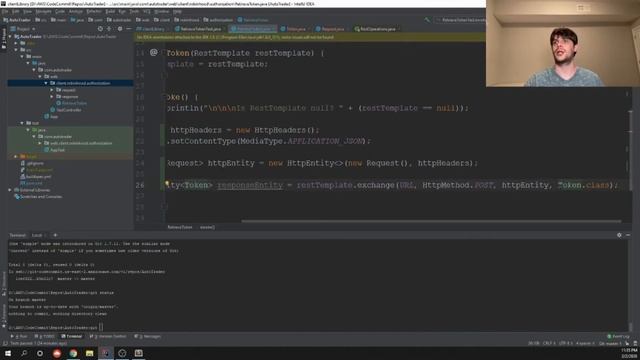Image resolution: width=640 pixels, height=360 pixels.
Task: Collapse the src folder in project tree
Action: pos(16,50)
